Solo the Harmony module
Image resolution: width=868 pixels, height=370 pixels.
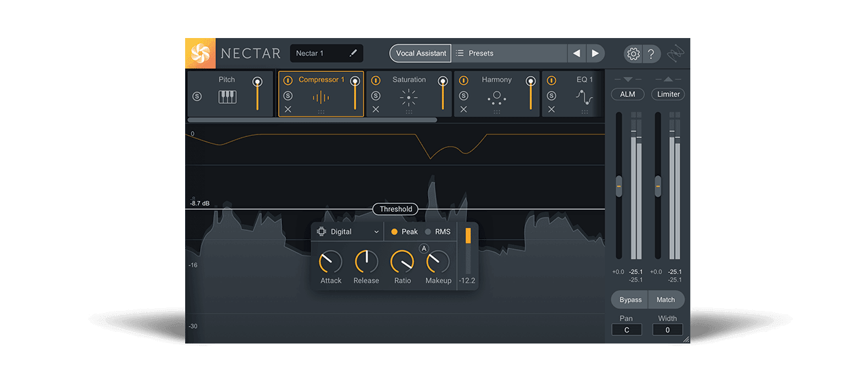pos(464,96)
